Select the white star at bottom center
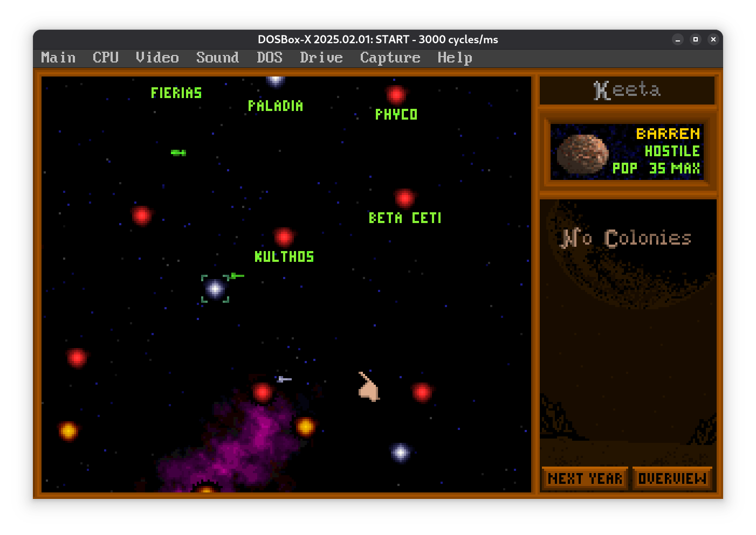The image size is (756, 535). (x=400, y=453)
